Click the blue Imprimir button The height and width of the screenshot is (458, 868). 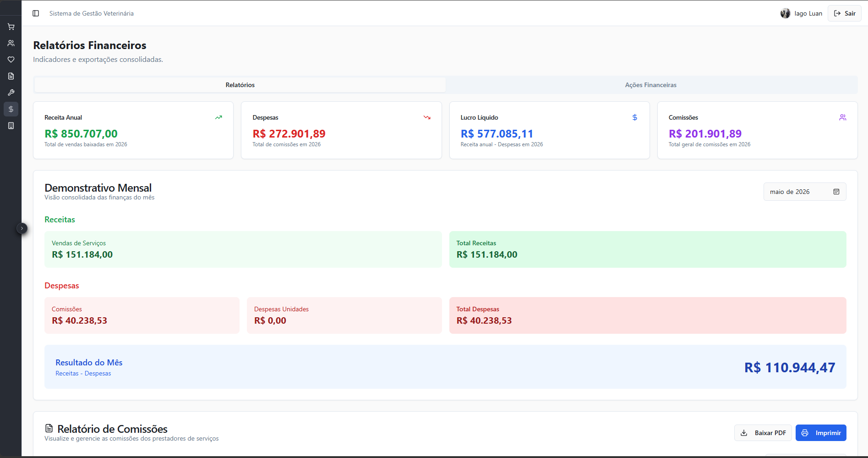pos(821,433)
